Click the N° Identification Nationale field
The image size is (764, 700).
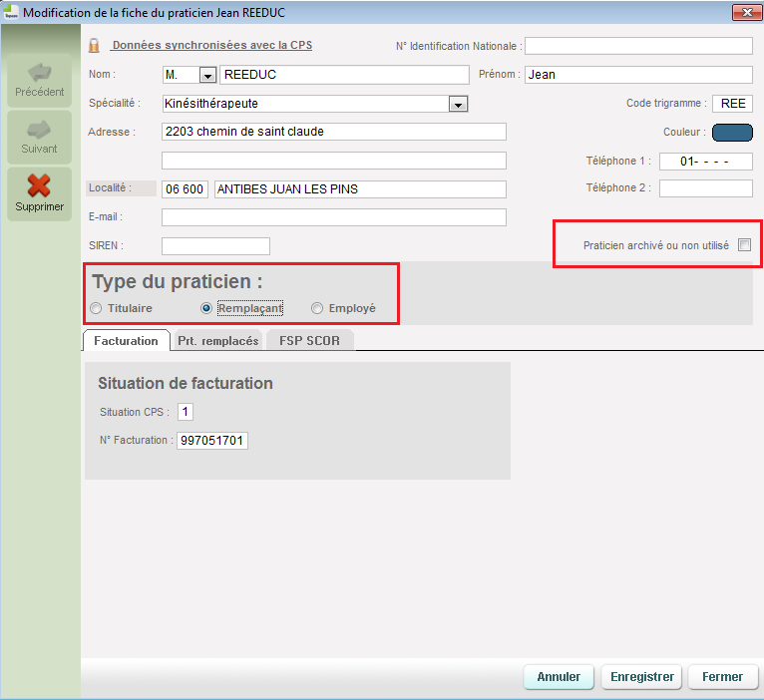point(638,46)
